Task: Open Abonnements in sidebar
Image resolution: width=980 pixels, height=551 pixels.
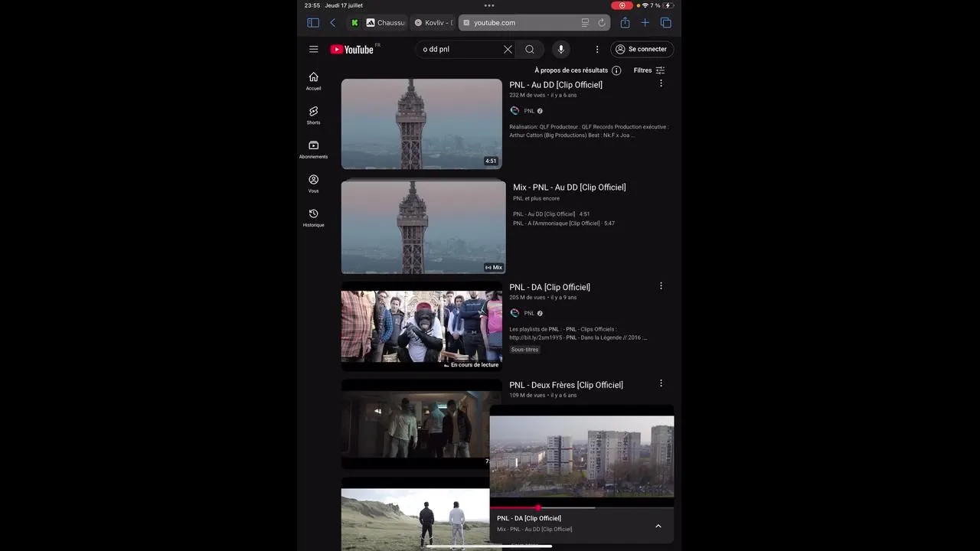Action: pos(313,150)
